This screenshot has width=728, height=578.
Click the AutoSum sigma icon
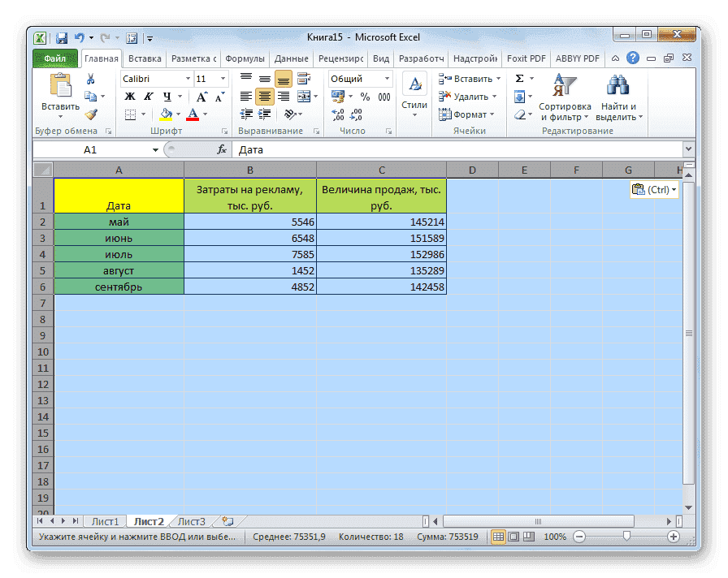pos(520,78)
